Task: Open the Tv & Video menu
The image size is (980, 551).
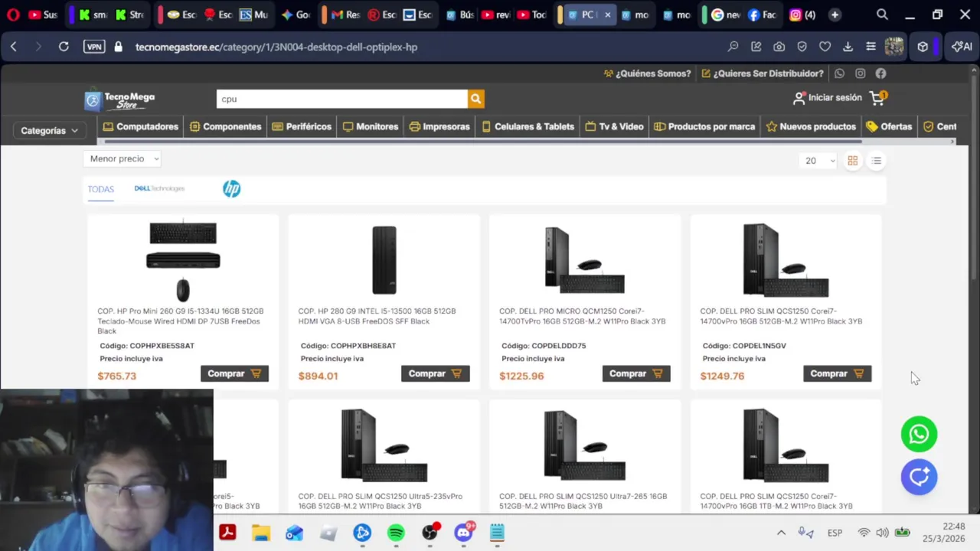Action: pos(614,127)
